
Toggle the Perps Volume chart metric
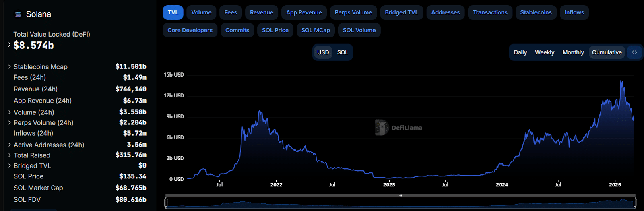(x=353, y=12)
